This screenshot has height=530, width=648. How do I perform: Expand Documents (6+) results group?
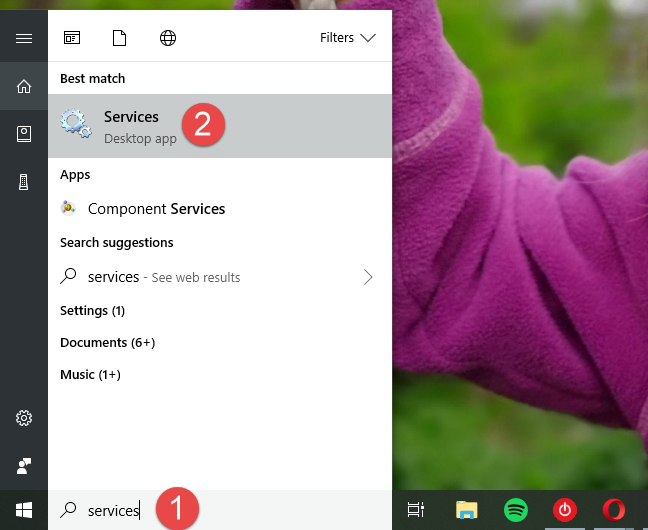point(107,343)
